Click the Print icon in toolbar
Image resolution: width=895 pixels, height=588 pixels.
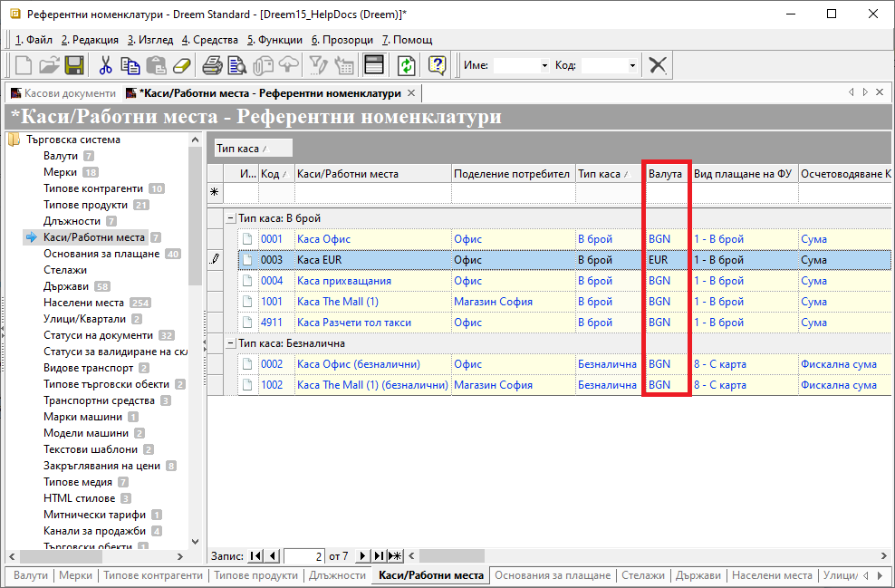212,65
